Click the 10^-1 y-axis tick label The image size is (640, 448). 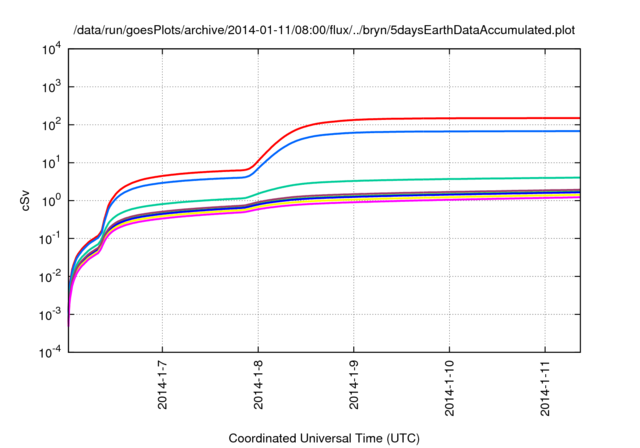(x=50, y=239)
